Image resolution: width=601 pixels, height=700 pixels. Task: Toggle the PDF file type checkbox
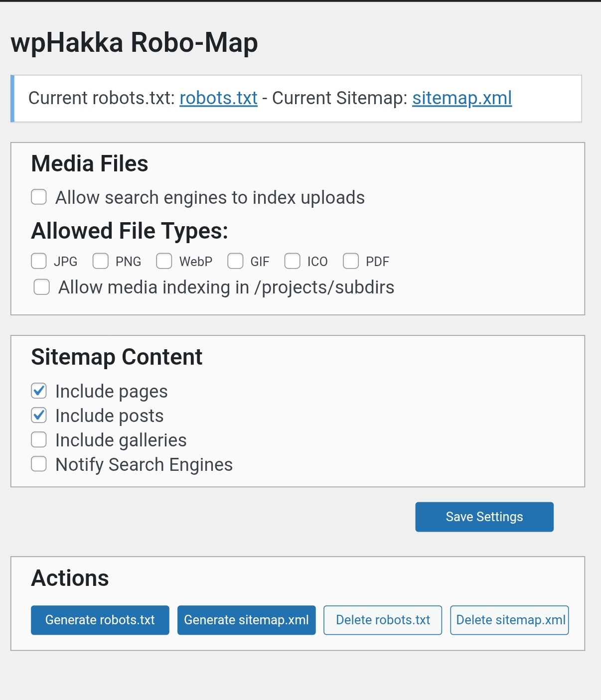351,261
